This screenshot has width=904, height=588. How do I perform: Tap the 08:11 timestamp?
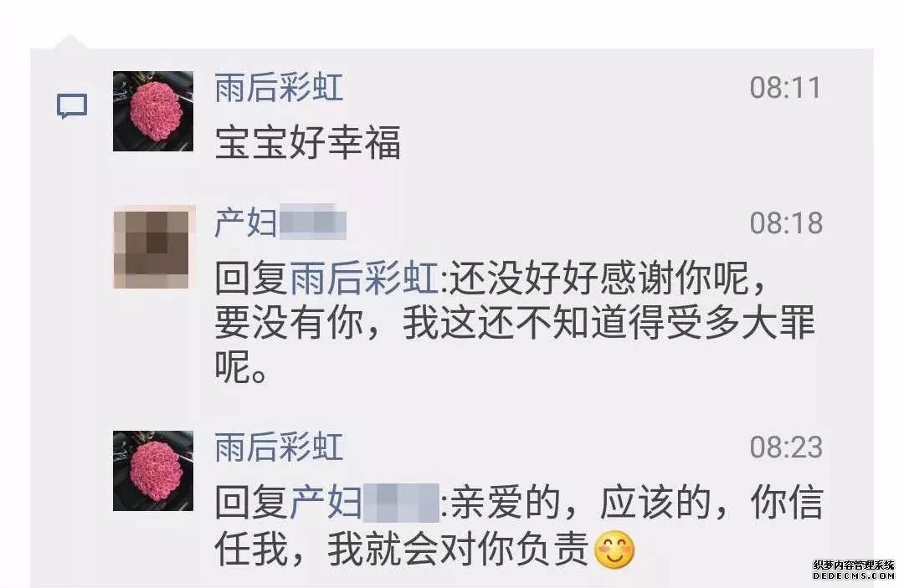[x=785, y=88]
